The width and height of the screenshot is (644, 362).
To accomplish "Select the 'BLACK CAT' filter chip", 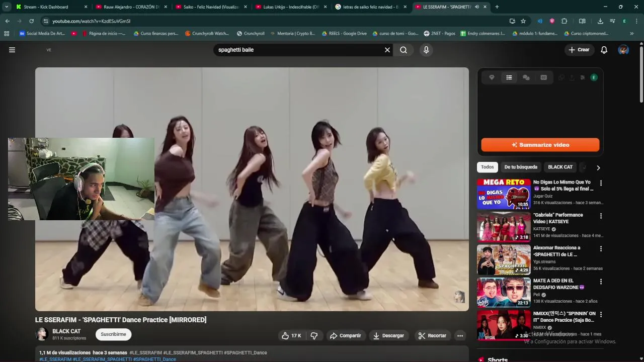I will coord(560,167).
